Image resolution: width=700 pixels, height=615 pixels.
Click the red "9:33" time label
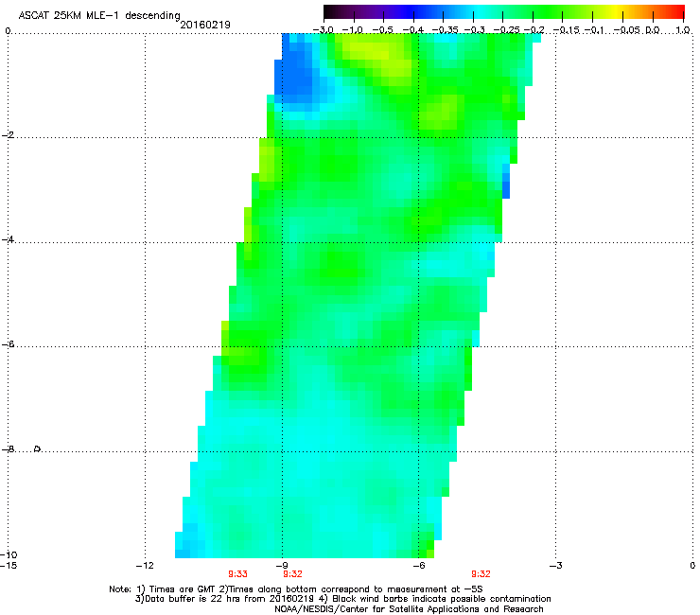coord(238,574)
